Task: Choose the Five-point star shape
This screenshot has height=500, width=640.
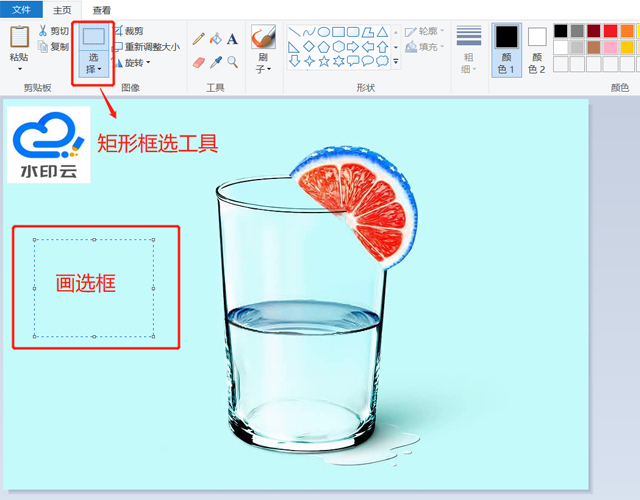Action: (324, 61)
